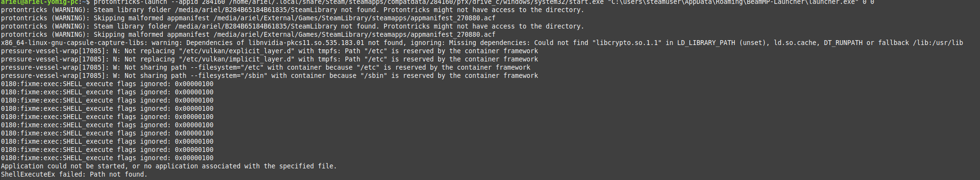The width and height of the screenshot is (980, 180).
Task: Click first appmanifest_270880.acf file path
Action: pyautogui.click(x=355, y=18)
